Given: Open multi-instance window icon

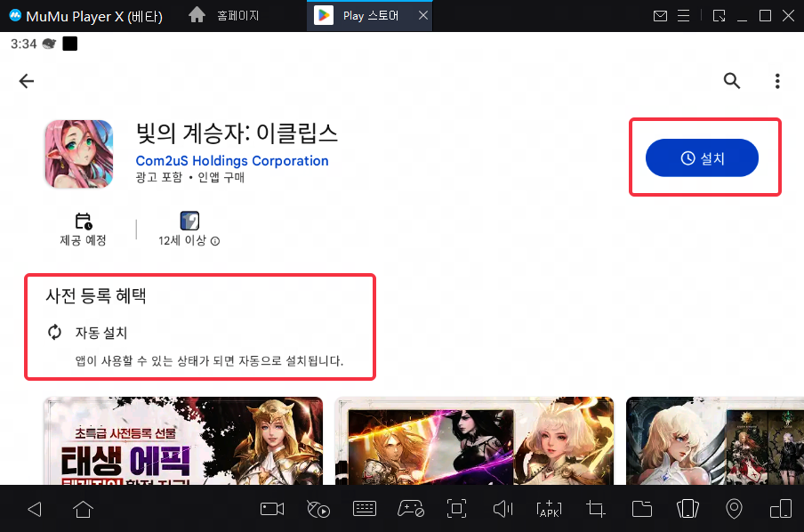Looking at the screenshot, I should [780, 509].
